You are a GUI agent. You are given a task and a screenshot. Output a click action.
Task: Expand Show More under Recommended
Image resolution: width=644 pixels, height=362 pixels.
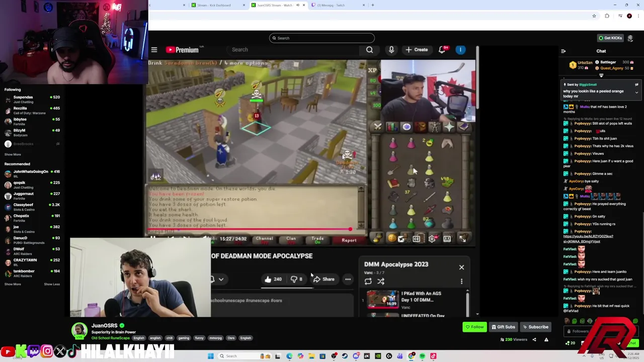[x=13, y=284]
